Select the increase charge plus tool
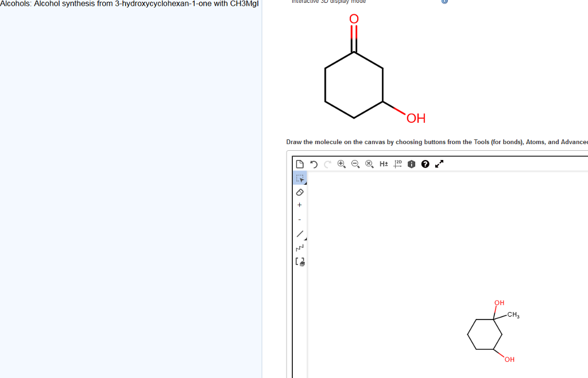588x378 pixels. (299, 205)
